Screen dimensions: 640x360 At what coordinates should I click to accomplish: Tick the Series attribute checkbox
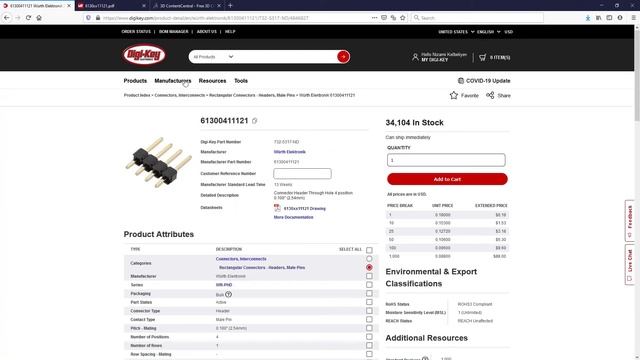tap(369, 284)
